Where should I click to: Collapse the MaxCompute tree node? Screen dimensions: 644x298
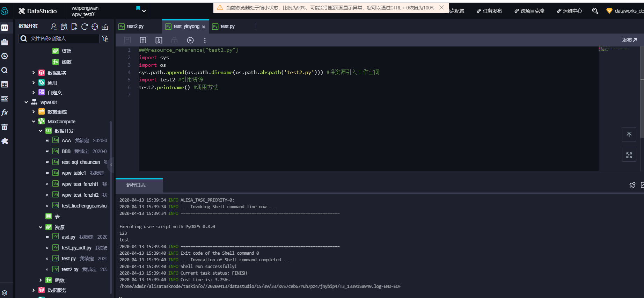click(x=34, y=122)
